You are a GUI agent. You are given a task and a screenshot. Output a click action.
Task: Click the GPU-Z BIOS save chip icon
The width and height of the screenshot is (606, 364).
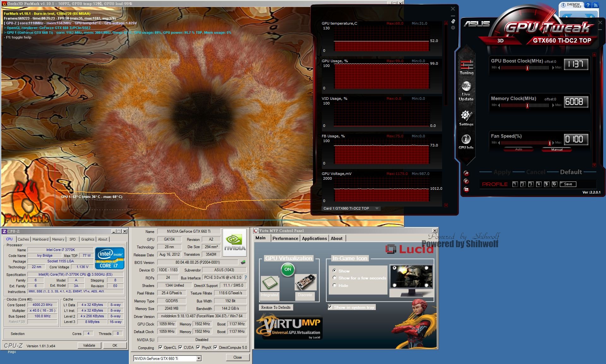tap(243, 262)
